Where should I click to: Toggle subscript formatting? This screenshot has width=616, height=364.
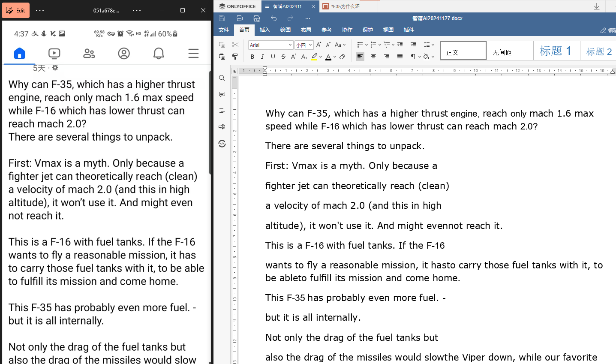tap(304, 57)
